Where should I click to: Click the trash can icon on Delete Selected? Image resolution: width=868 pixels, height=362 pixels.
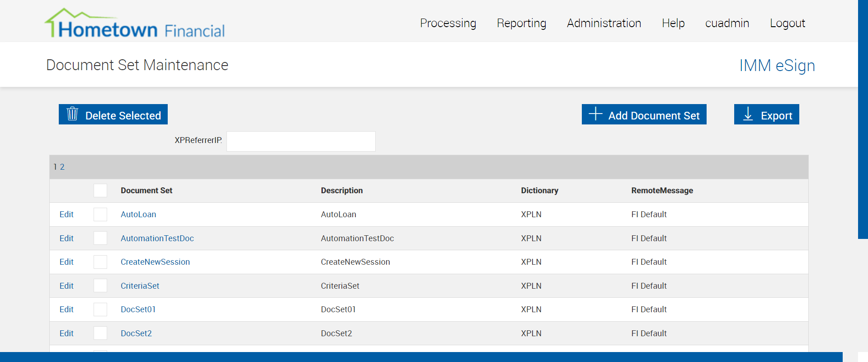72,114
